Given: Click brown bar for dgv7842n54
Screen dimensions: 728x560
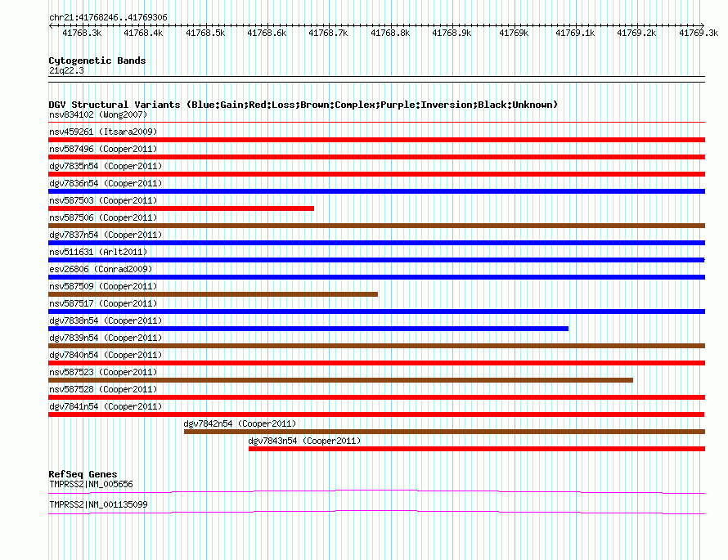Looking at the screenshot, I should 444,432.
